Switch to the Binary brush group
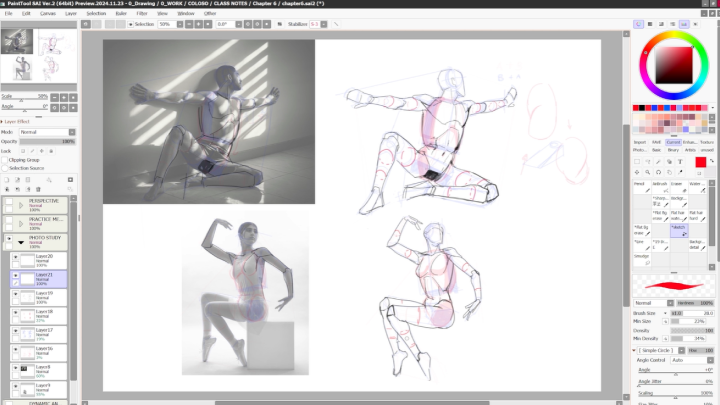The image size is (720, 405). pyautogui.click(x=673, y=150)
